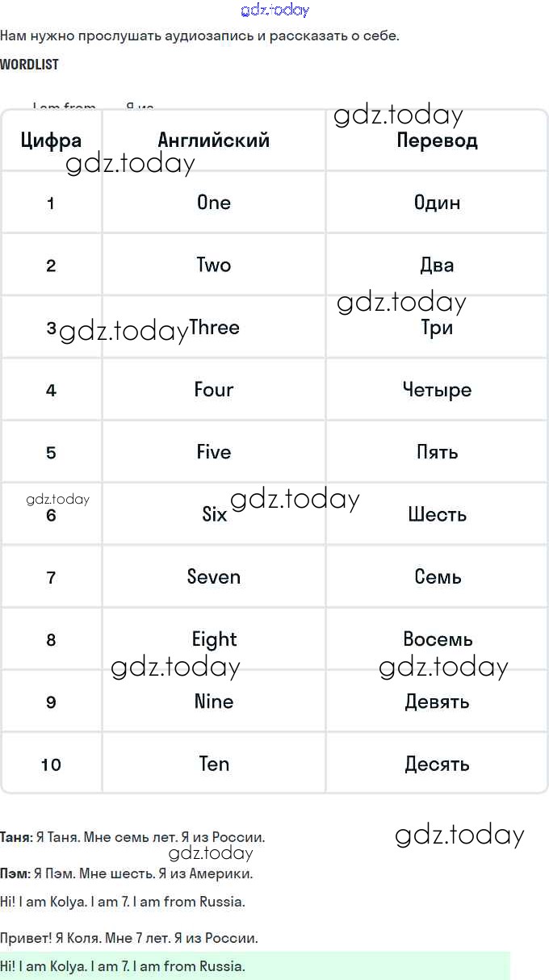Click the "One" table cell

click(x=214, y=203)
